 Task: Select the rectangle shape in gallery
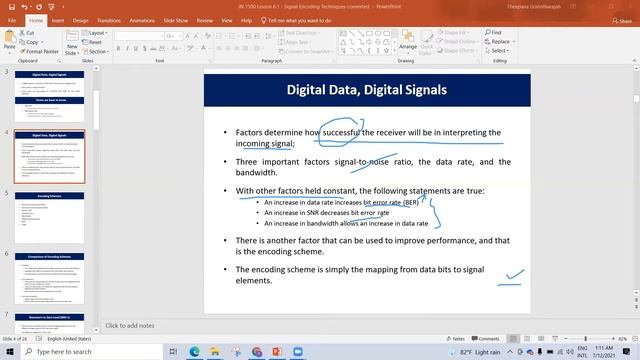click(369, 33)
